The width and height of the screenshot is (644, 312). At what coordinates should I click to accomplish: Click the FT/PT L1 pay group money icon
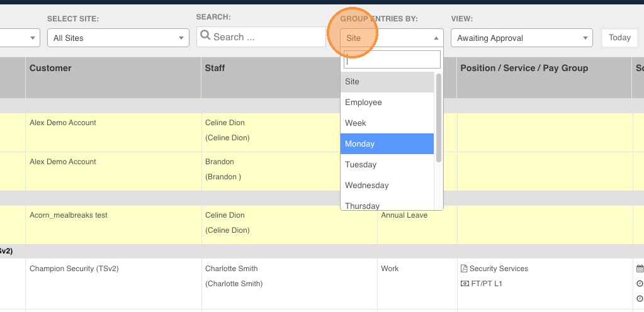click(x=464, y=284)
